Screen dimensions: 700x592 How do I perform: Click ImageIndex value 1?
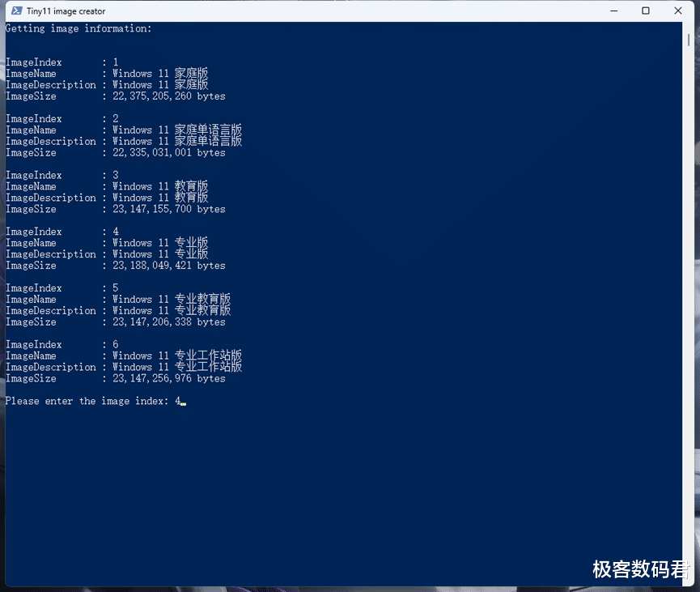(x=116, y=62)
